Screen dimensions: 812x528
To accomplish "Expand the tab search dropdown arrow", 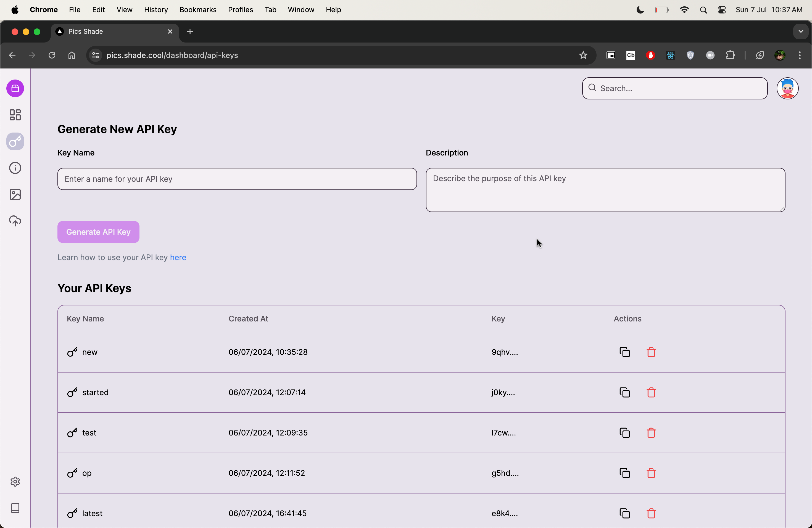I will tap(801, 32).
